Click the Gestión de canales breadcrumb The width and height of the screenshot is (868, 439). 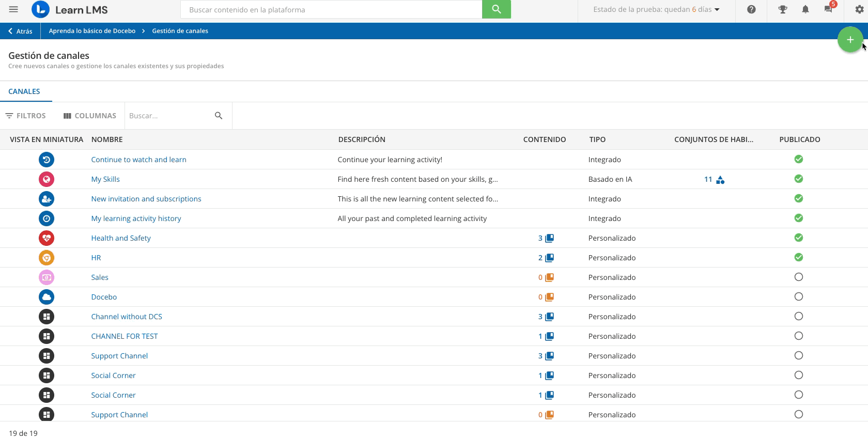pyautogui.click(x=180, y=31)
